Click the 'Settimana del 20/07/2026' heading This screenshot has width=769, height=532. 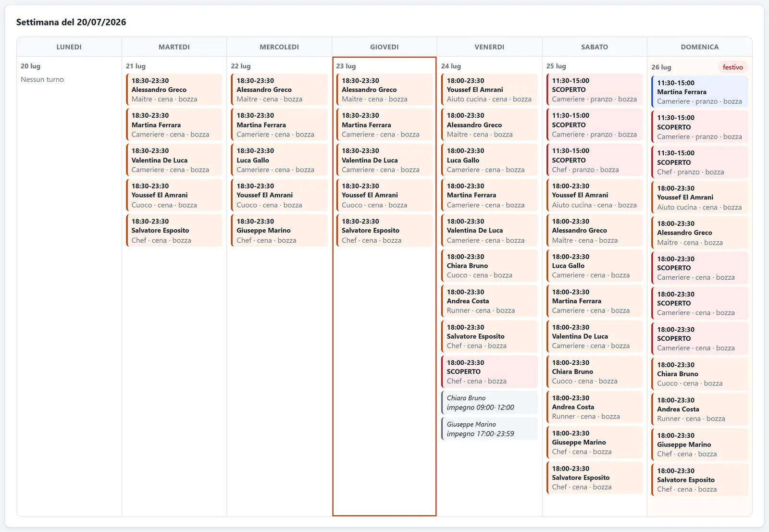tap(71, 22)
